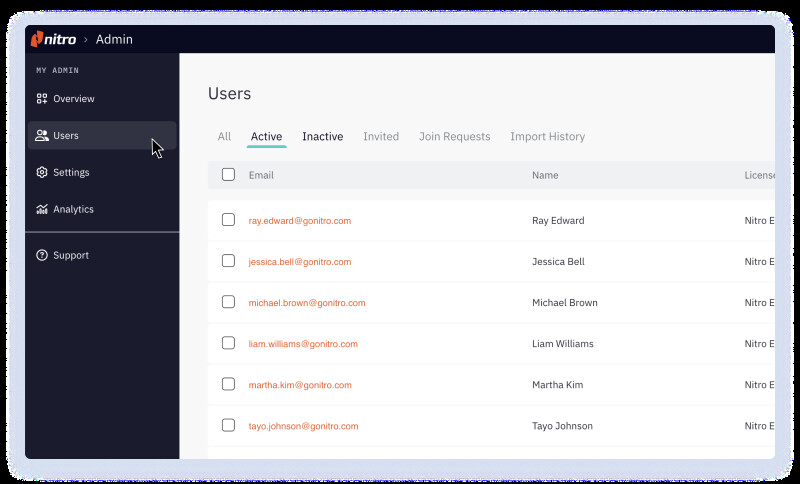Toggle the select-all checkbox in table header
Screen dimensions: 800x484
point(228,175)
